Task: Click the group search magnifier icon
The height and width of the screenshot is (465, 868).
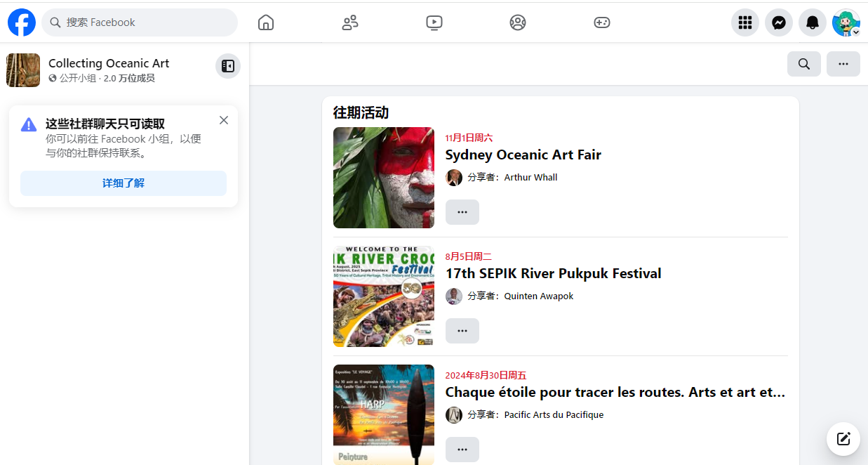Action: [803, 64]
